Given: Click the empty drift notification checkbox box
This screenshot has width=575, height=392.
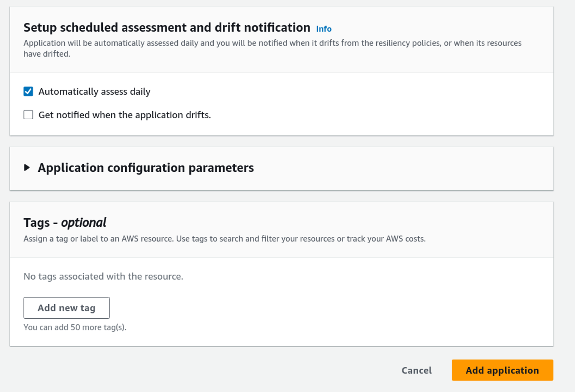Looking at the screenshot, I should coord(28,115).
